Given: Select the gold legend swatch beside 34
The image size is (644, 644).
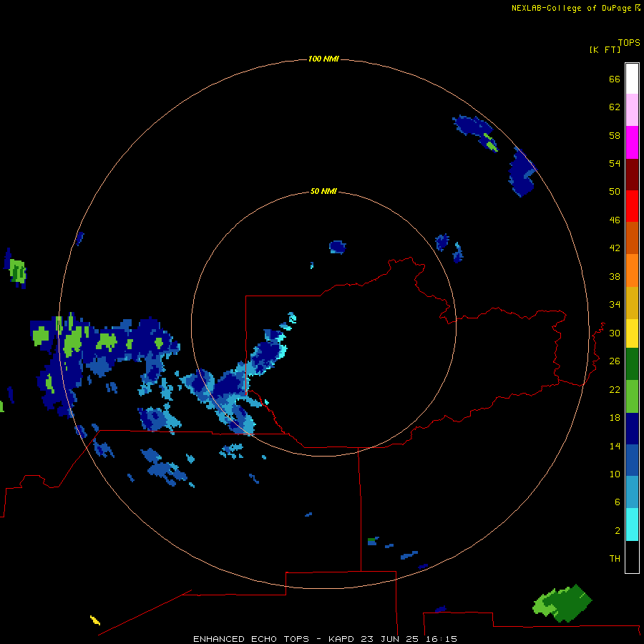Looking at the screenshot, I should pos(632,303).
